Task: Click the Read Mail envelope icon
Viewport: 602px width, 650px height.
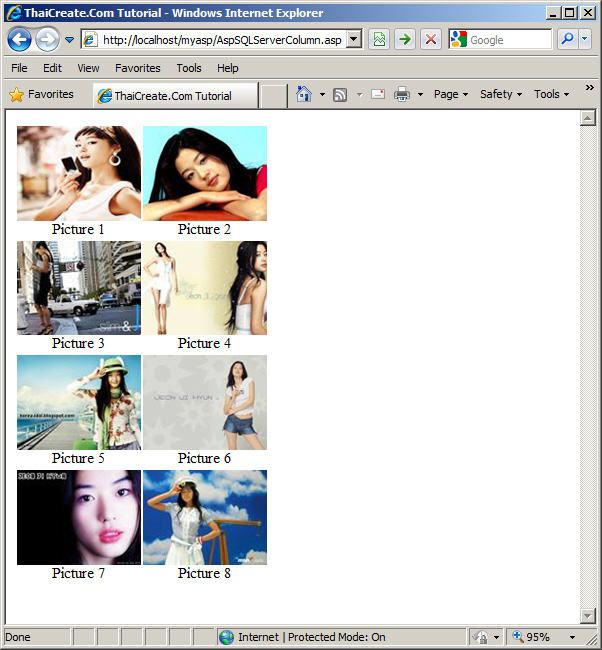Action: 378,94
